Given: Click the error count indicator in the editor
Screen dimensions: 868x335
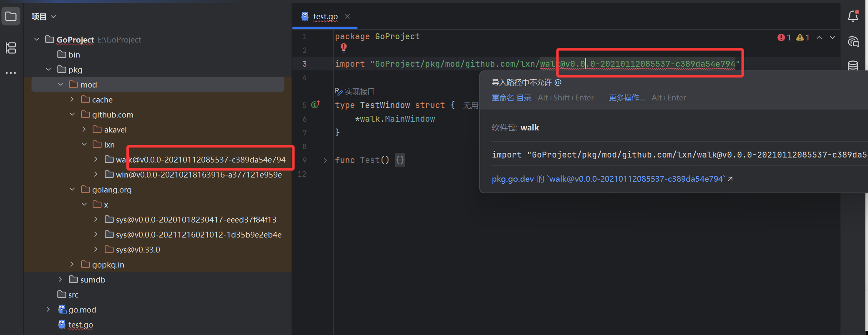Looking at the screenshot, I should point(784,37).
